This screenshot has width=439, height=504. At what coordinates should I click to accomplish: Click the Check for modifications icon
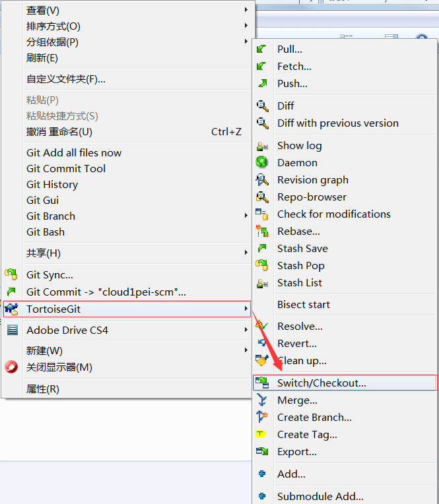pyautogui.click(x=262, y=214)
